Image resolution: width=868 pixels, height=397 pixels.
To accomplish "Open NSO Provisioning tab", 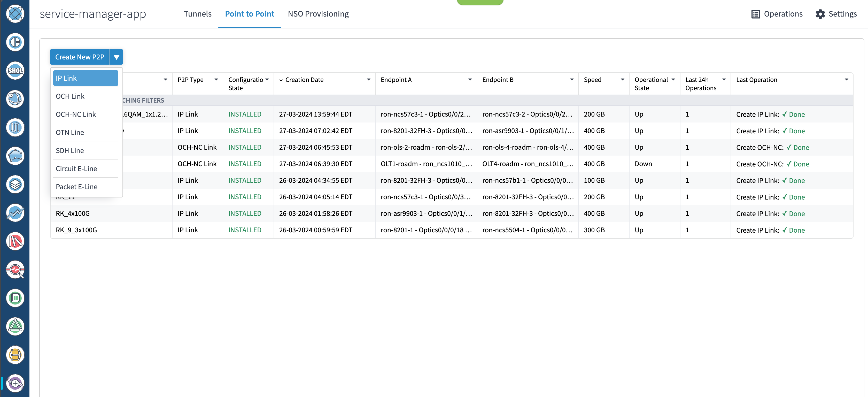I will [318, 13].
